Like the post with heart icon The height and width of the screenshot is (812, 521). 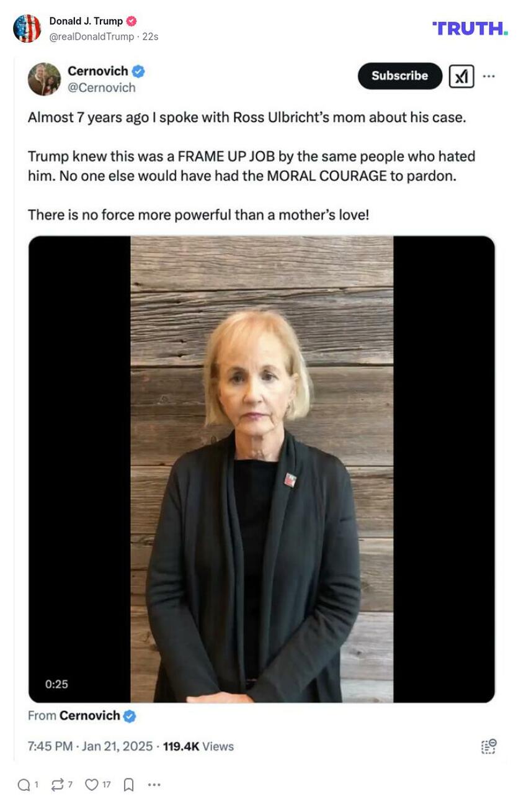pyautogui.click(x=92, y=785)
